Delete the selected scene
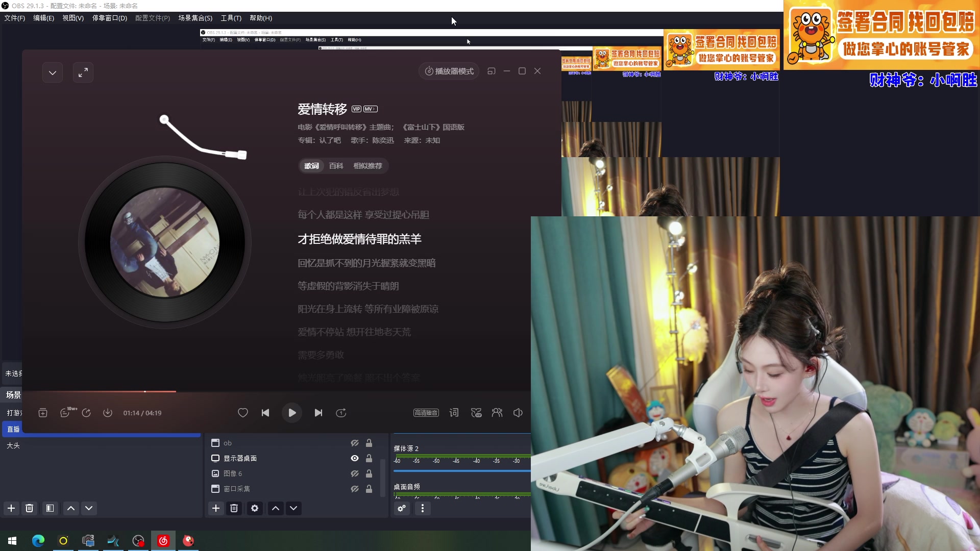The width and height of the screenshot is (980, 551). (30, 508)
